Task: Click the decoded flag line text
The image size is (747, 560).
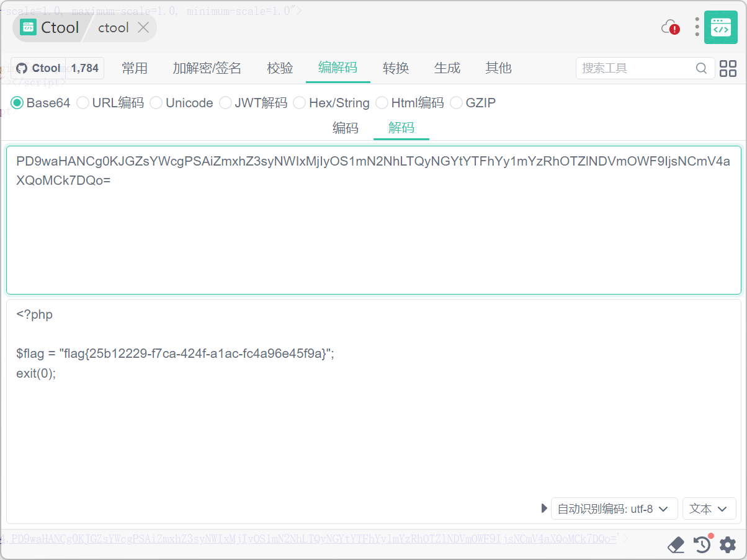Action: 176,353
